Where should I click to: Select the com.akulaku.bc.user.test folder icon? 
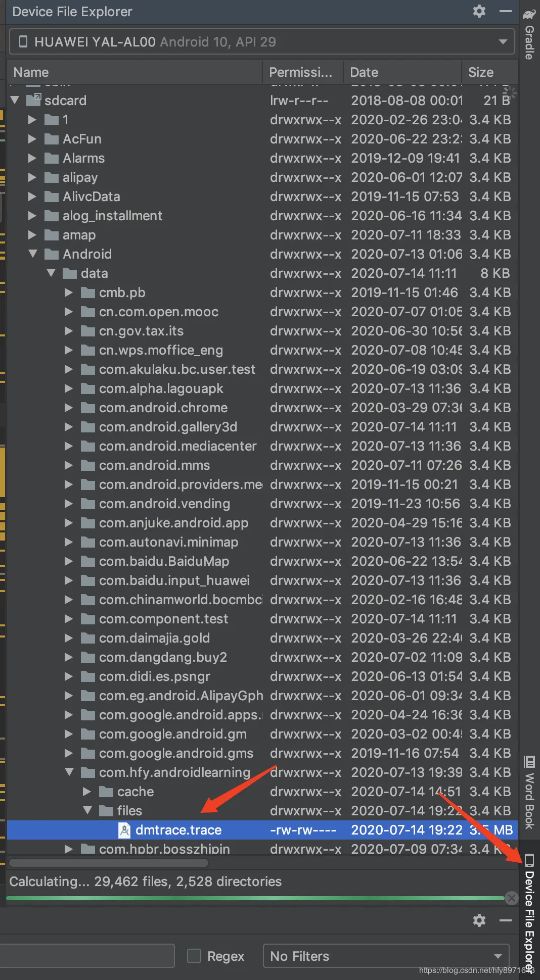[x=88, y=369]
